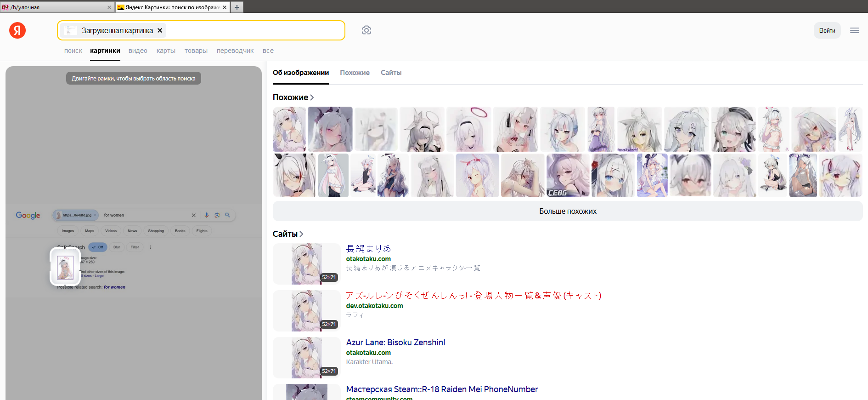The image size is (868, 400).
Task: Remove the uploaded picture chip
Action: coord(160,30)
